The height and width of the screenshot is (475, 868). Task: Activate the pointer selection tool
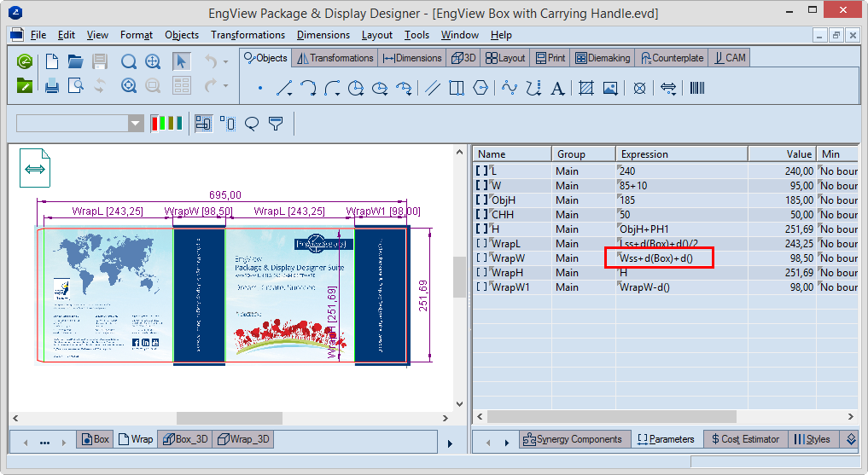pos(181,61)
